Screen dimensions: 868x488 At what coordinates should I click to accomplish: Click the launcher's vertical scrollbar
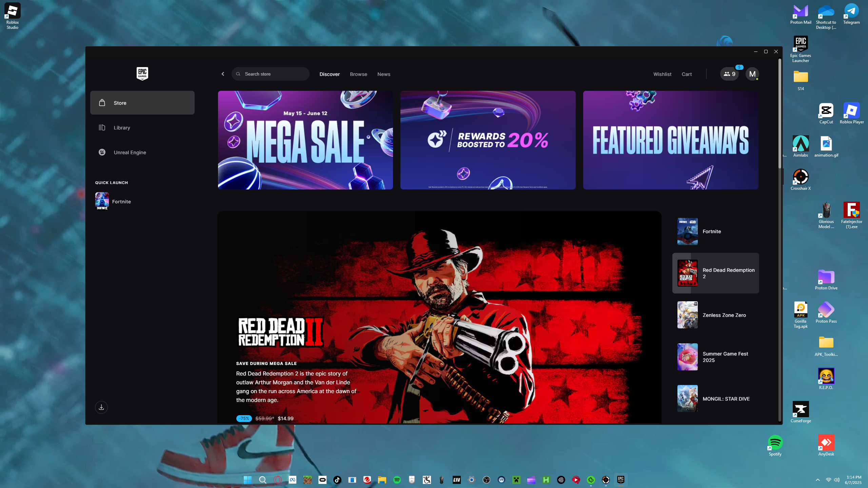(780, 114)
